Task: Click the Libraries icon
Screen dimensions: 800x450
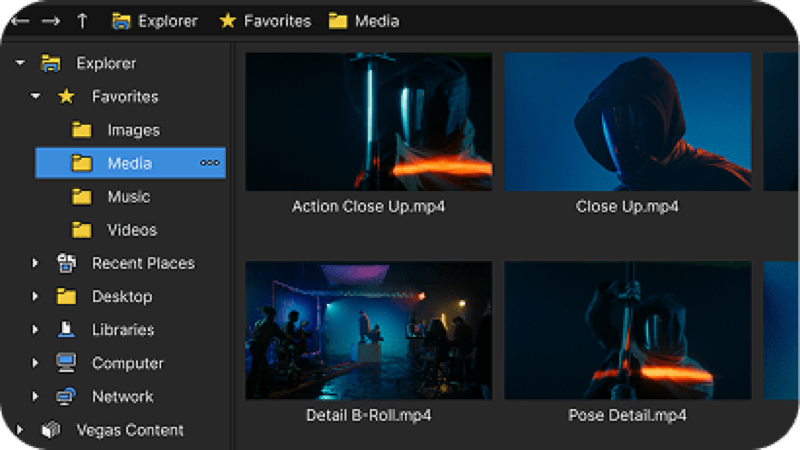Action: pyautogui.click(x=66, y=330)
